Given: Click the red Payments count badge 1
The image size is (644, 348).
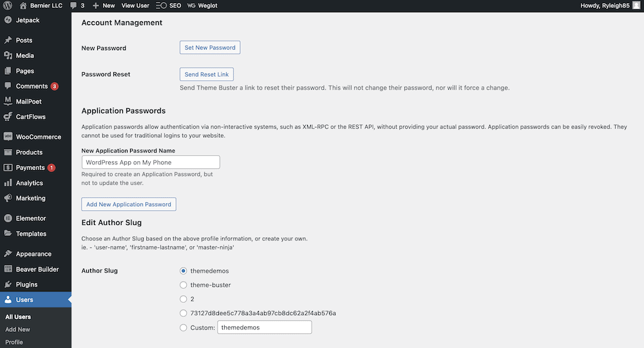Looking at the screenshot, I should click(52, 168).
